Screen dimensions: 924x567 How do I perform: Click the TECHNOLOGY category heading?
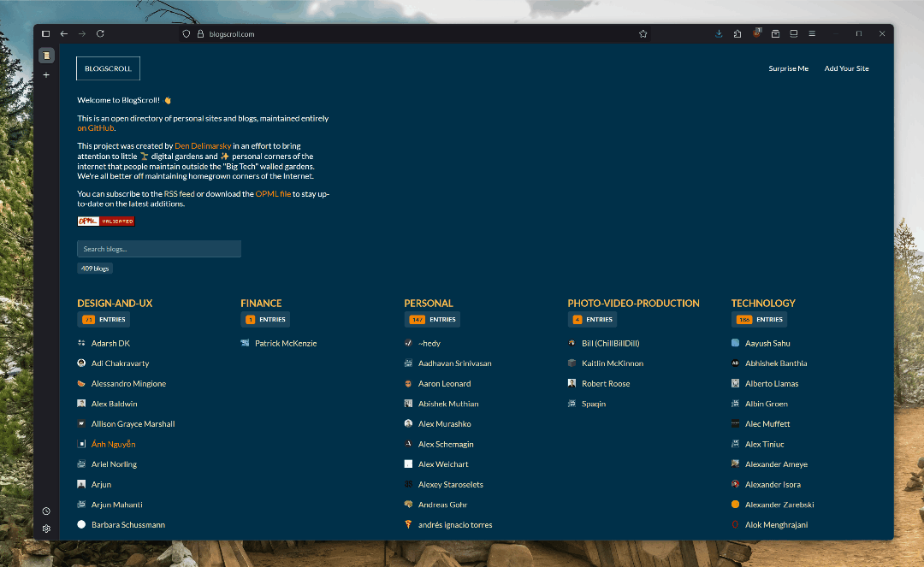tap(763, 304)
